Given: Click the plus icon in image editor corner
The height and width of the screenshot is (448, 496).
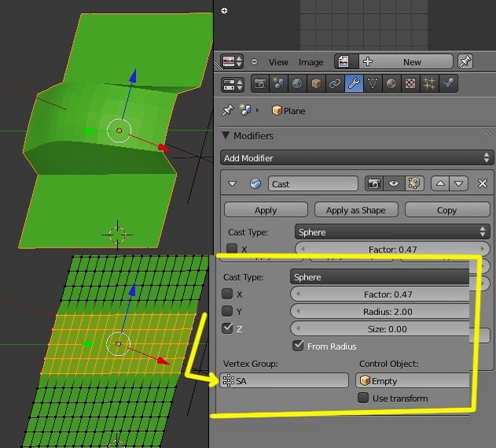Looking at the screenshot, I should (224, 11).
